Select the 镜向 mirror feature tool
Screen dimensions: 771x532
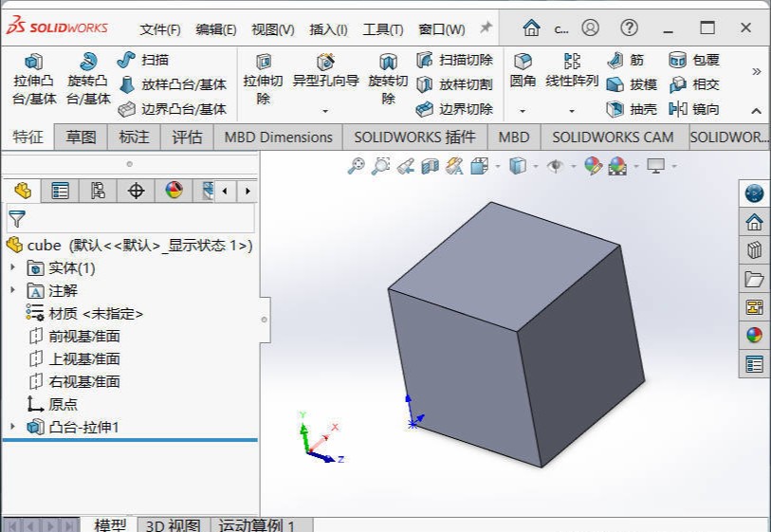694,109
